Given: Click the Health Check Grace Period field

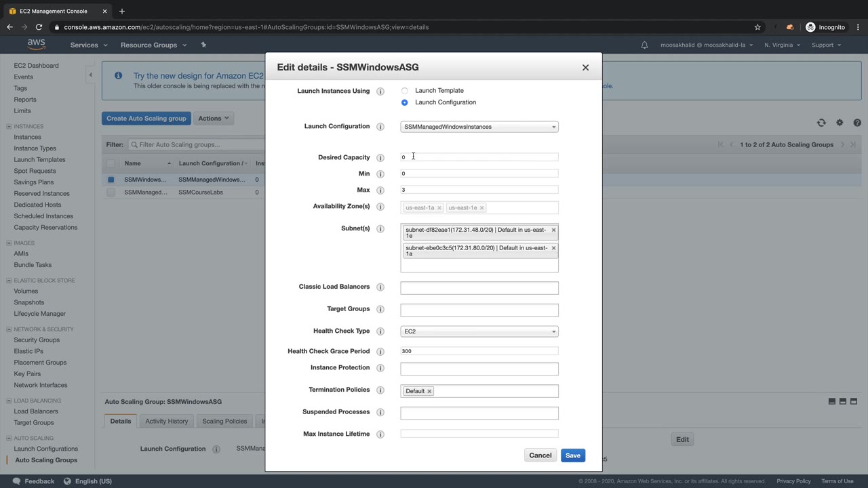Looking at the screenshot, I should coord(479,351).
